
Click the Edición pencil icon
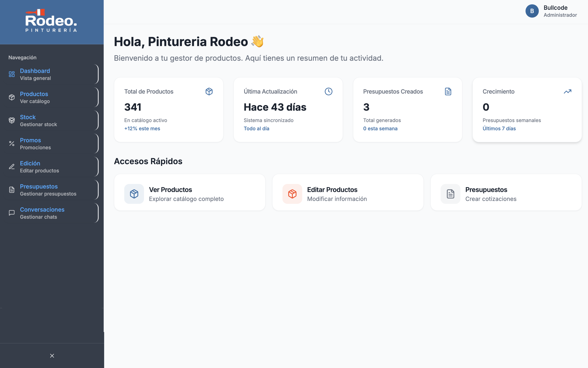pos(12,166)
